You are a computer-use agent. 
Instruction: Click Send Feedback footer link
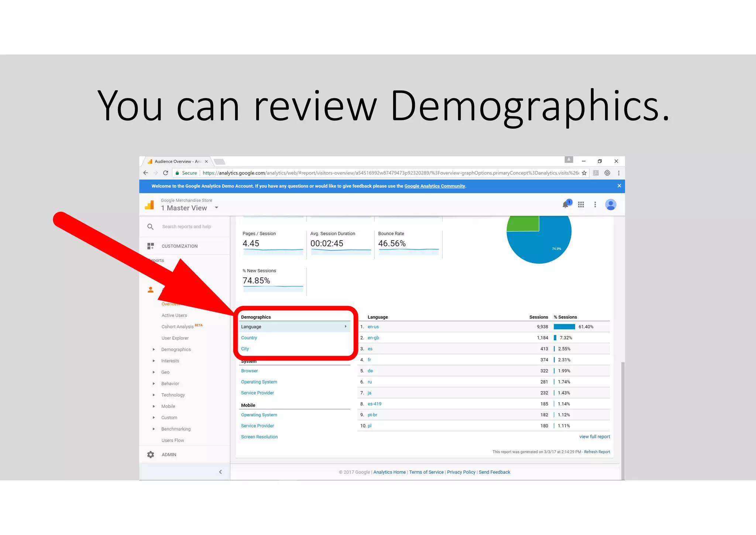click(494, 472)
